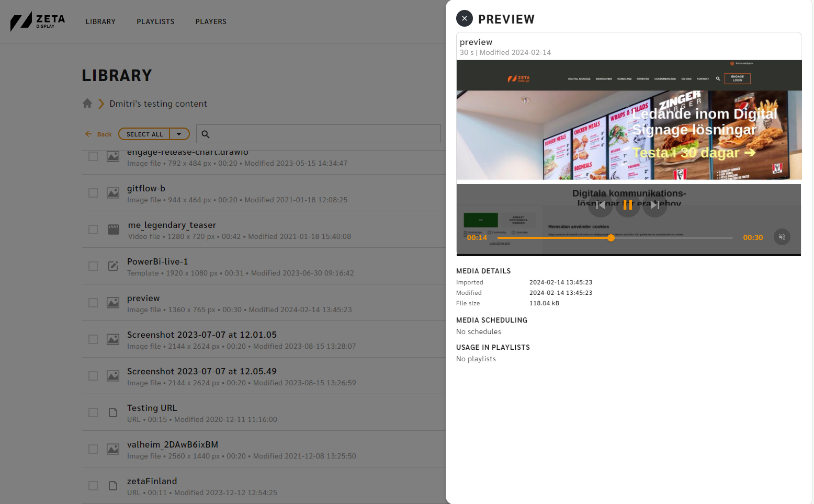The height and width of the screenshot is (504, 814).
Task: Click the library search field
Action: (x=319, y=134)
